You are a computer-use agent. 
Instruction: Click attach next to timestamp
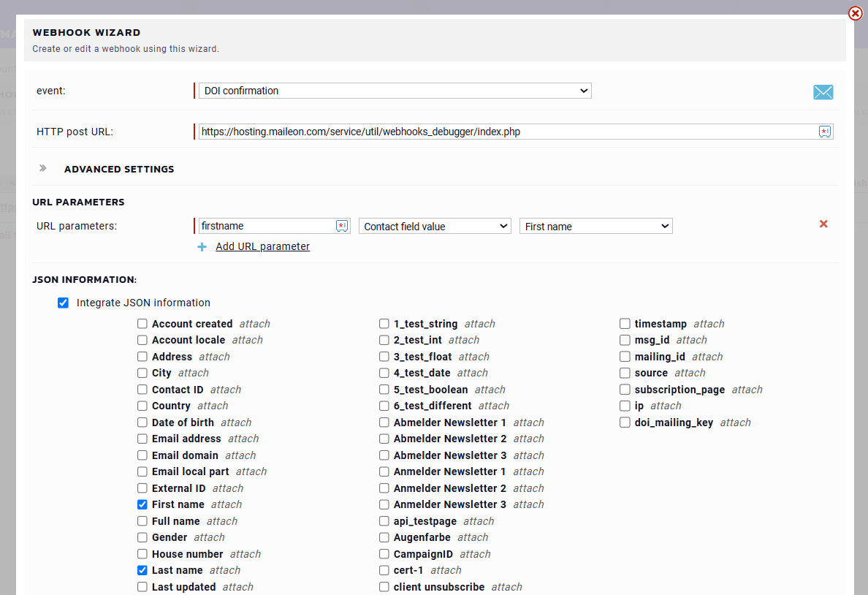pyautogui.click(x=709, y=324)
